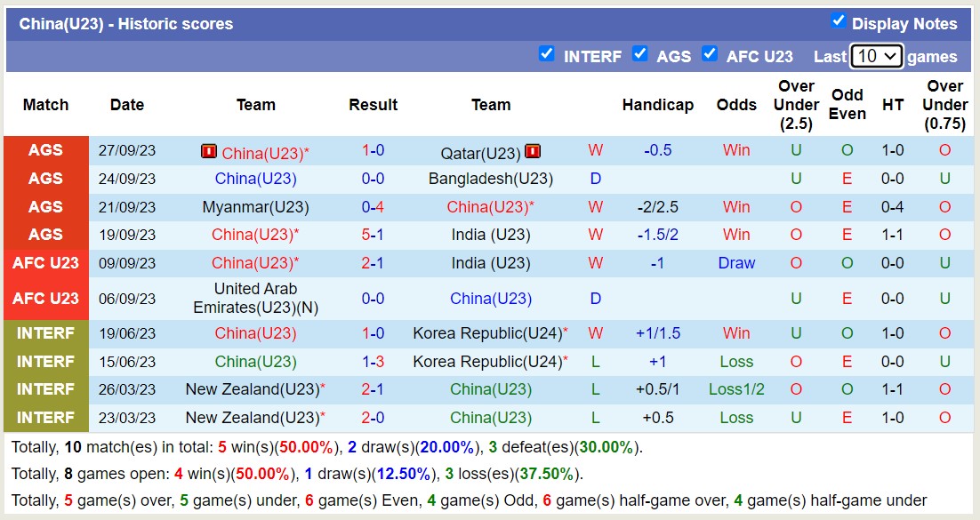Click the 5-1 result against India (U23)

coord(373,235)
